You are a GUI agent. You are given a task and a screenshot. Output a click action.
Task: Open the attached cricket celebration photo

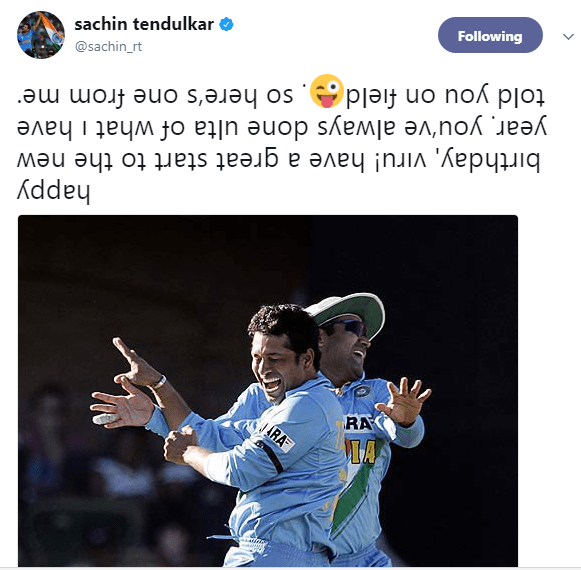(268, 390)
